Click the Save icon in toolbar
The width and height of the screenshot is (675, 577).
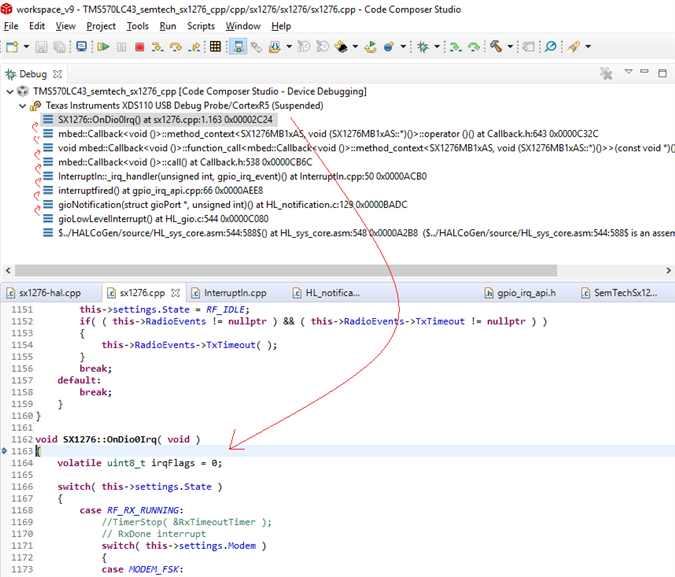[41, 47]
